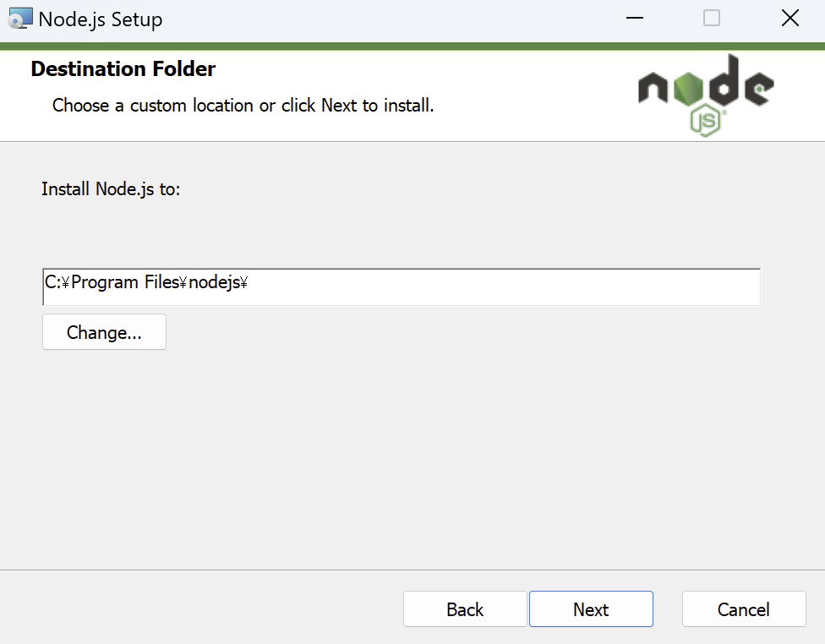Viewport: 825px width, 644px height.
Task: Cancel the Node.js setup
Action: 744,609
